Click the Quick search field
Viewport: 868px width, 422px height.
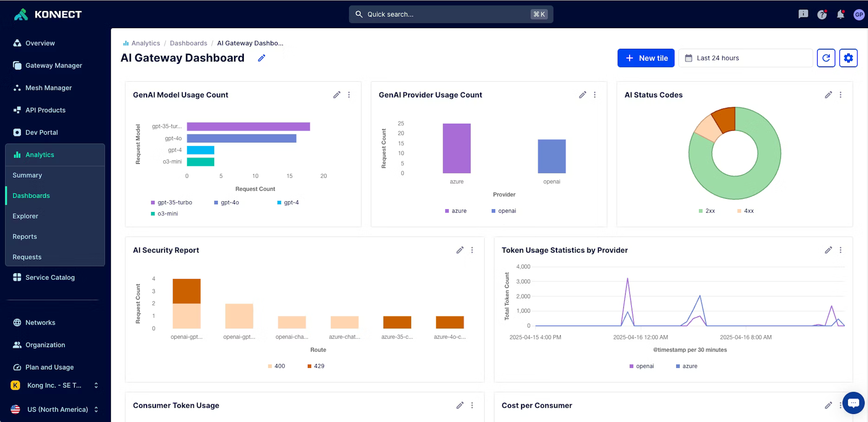(451, 14)
